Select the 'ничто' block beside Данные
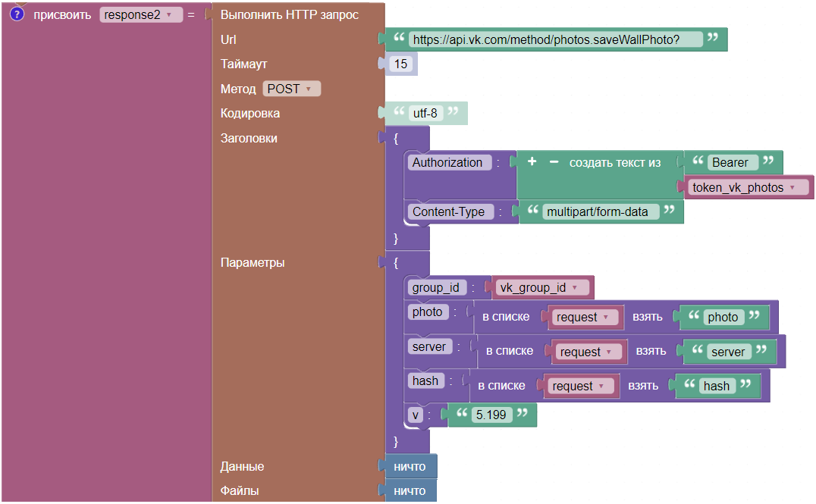This screenshot has width=816, height=504. (410, 467)
